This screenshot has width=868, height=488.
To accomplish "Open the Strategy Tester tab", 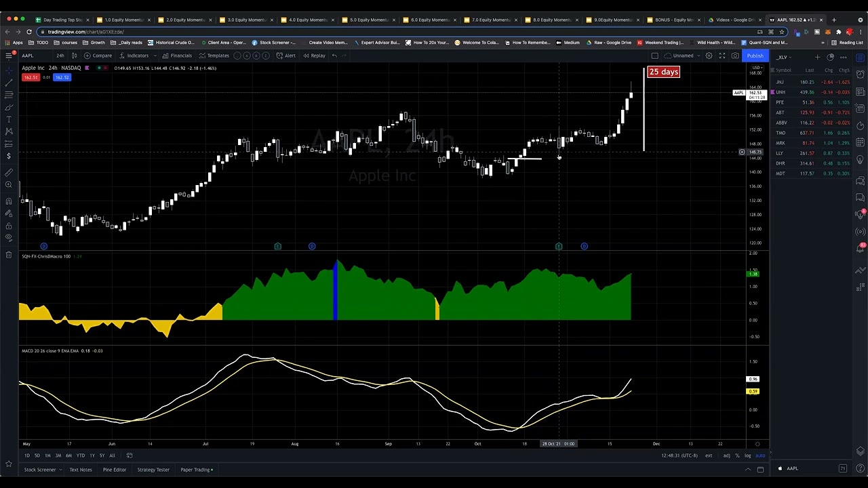I will (x=153, y=470).
